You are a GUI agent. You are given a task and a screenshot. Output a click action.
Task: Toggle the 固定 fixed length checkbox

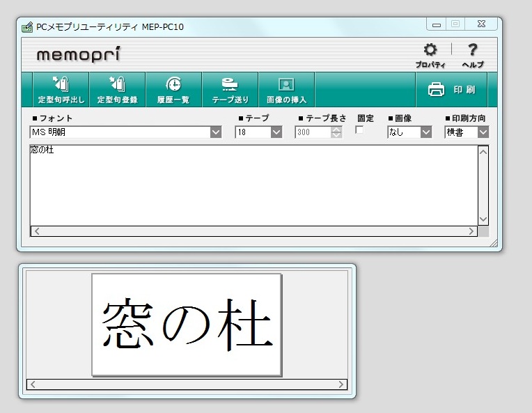click(359, 130)
